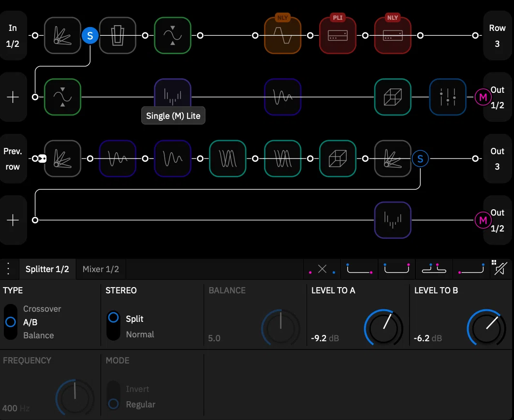The height and width of the screenshot is (420, 514).
Task: Click the Level to A knob
Action: point(383,328)
